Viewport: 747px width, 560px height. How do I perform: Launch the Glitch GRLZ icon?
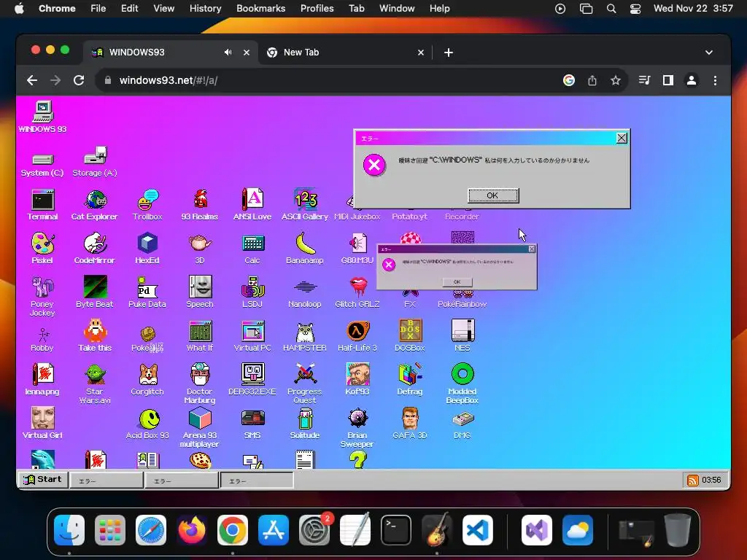(x=357, y=292)
